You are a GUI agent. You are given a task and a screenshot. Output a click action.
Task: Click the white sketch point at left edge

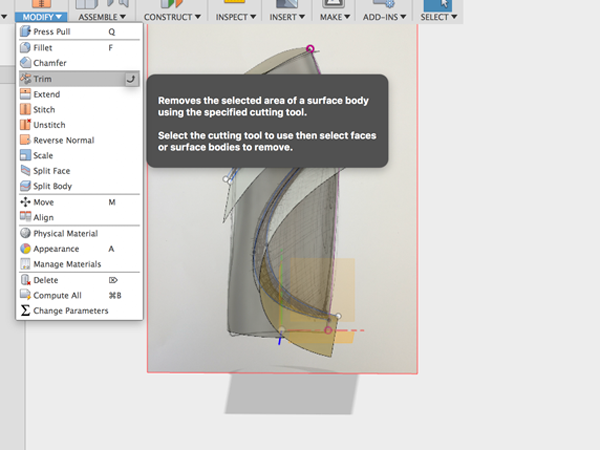tap(225, 179)
